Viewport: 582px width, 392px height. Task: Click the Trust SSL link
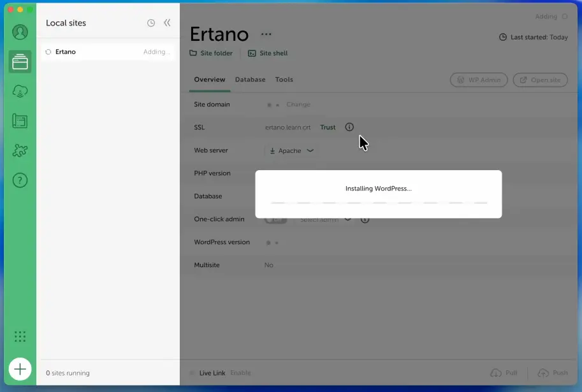(x=328, y=127)
